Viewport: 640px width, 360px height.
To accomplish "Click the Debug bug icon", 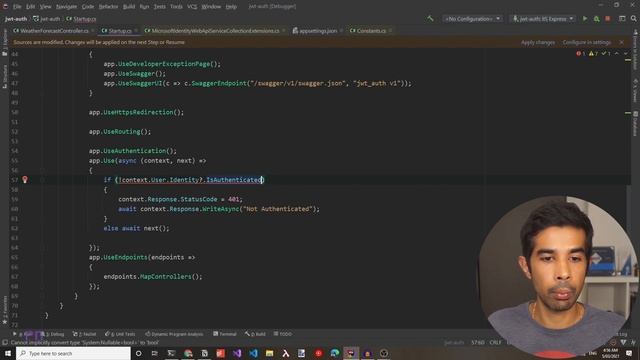I will 596,19.
